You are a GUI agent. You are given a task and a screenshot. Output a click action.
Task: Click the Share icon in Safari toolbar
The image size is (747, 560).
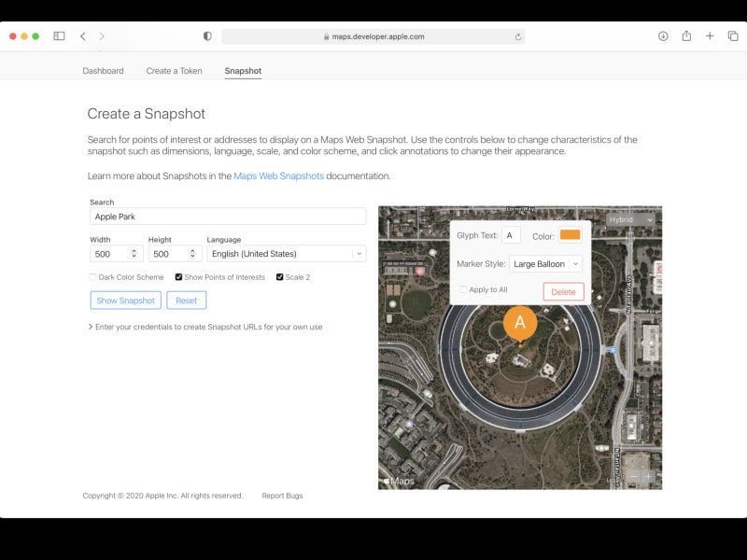pos(685,36)
